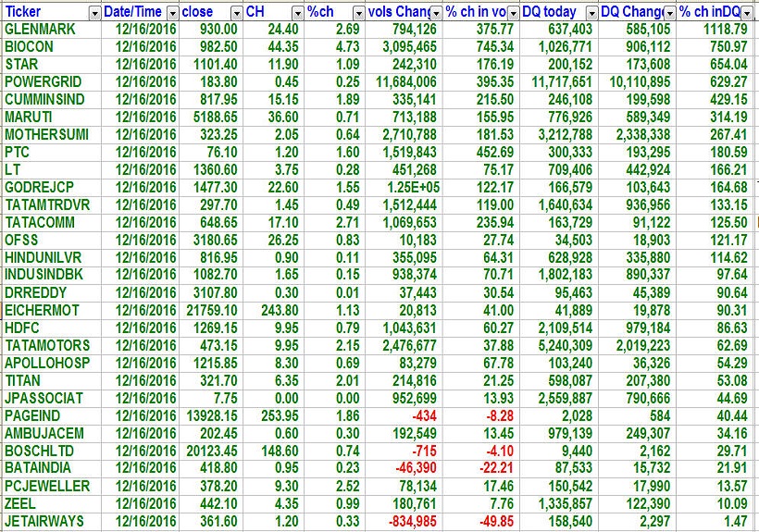The image size is (759, 532).
Task: Open the vols Change column filter dropdown
Action: (x=435, y=13)
